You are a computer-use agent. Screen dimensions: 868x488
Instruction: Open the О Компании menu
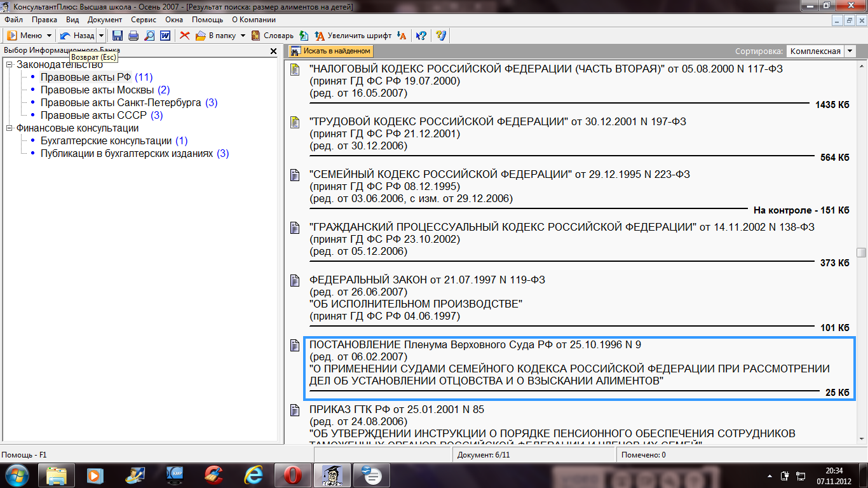pos(254,20)
